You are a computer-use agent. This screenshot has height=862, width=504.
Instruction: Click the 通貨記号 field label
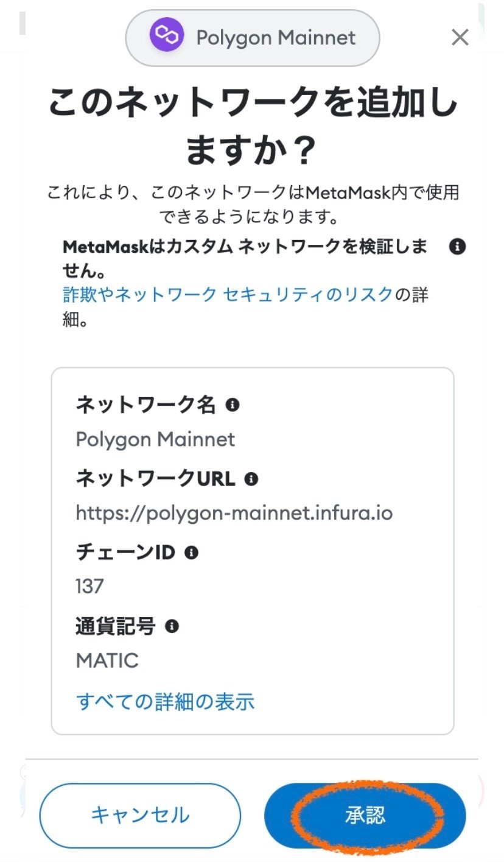(x=116, y=626)
